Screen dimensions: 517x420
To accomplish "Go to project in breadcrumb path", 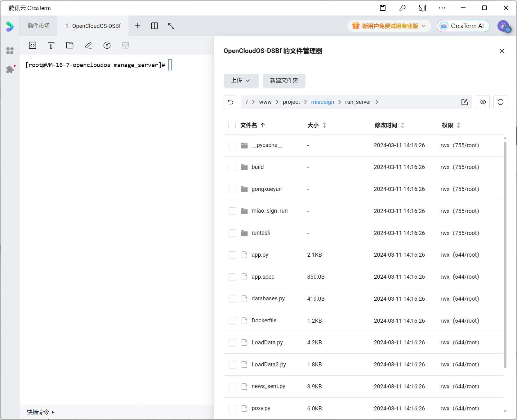I will pyautogui.click(x=291, y=102).
